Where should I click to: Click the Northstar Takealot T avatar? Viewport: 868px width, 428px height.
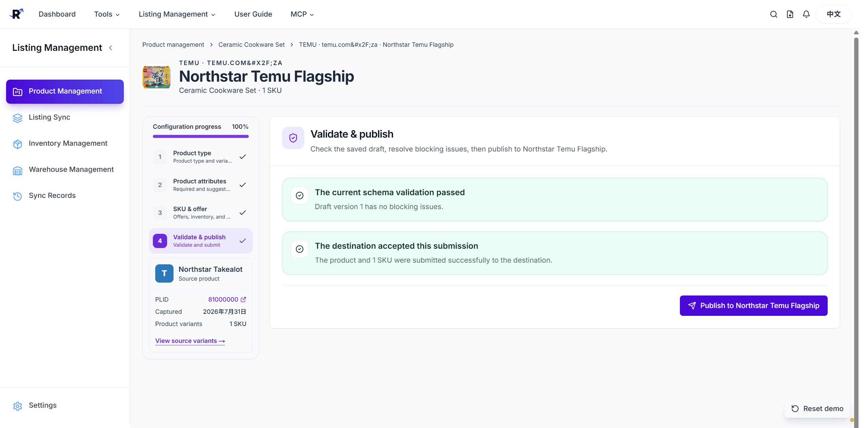(164, 273)
